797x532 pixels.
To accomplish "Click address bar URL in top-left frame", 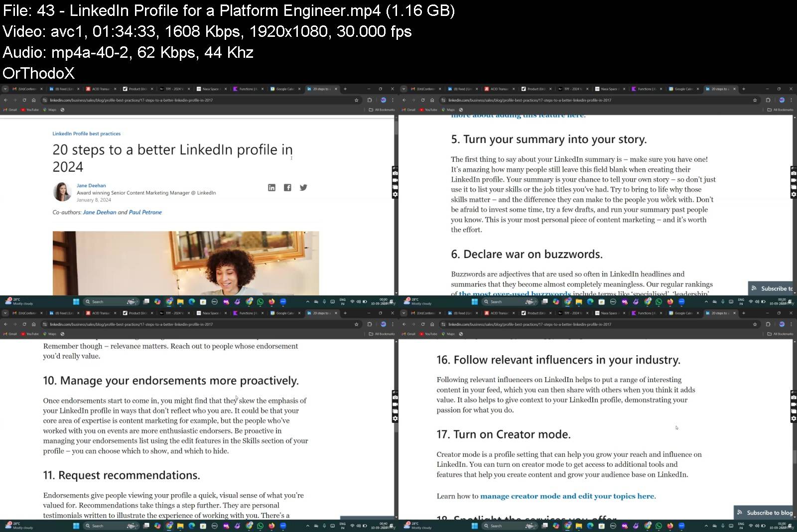I will [131, 100].
